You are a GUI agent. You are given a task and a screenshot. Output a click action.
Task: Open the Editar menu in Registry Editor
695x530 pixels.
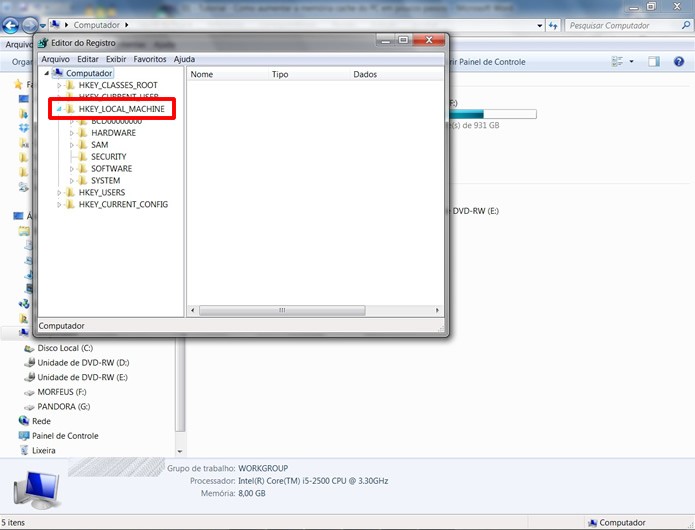coord(88,59)
